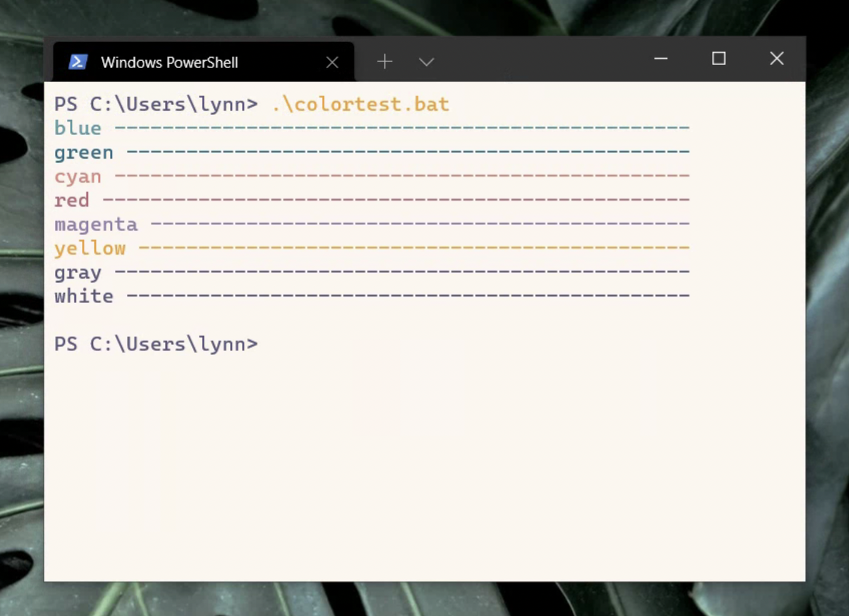Click the .\colortest.bat command text
This screenshot has height=616, width=849.
pyautogui.click(x=360, y=104)
